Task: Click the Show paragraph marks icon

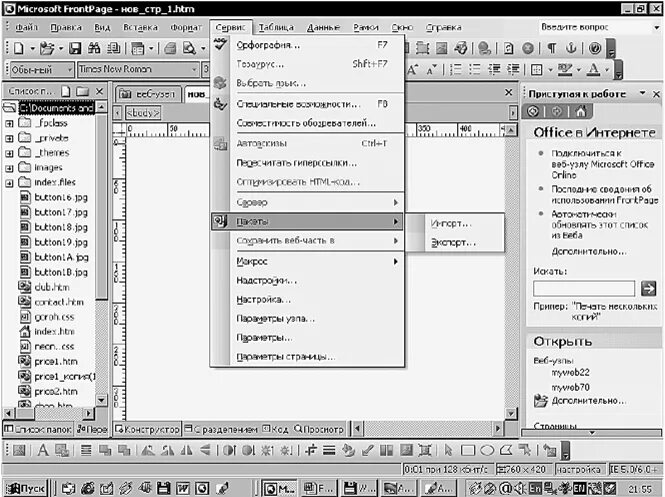Action: (551, 48)
